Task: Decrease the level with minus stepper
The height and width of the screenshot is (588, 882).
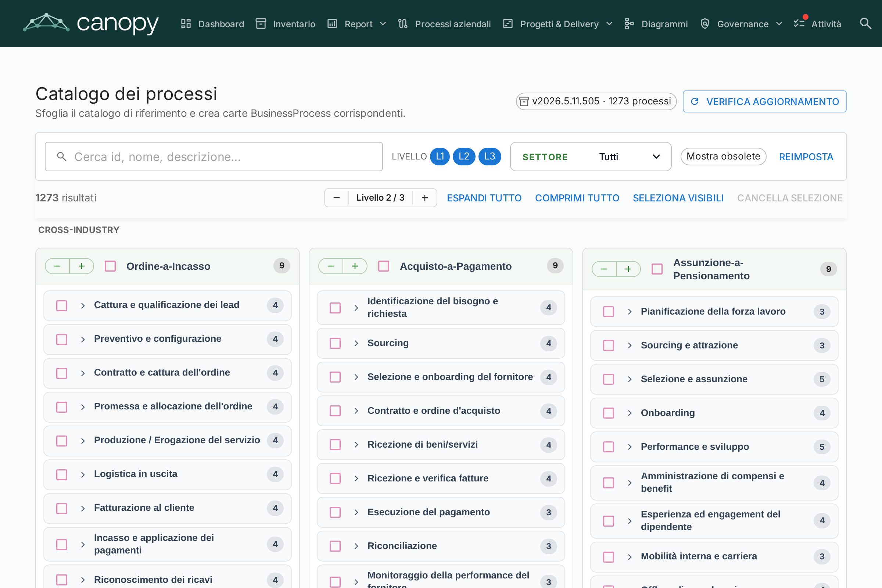Action: pos(336,198)
